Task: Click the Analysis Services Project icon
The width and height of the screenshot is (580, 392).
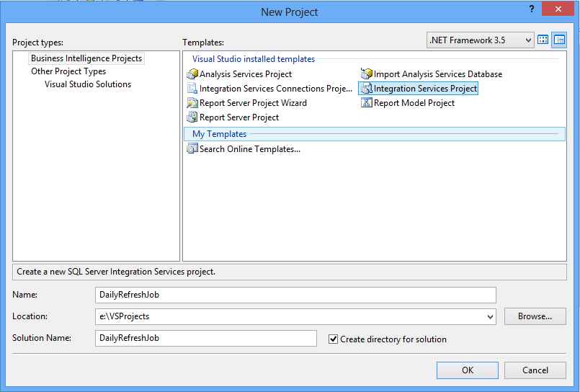Action: pos(192,74)
